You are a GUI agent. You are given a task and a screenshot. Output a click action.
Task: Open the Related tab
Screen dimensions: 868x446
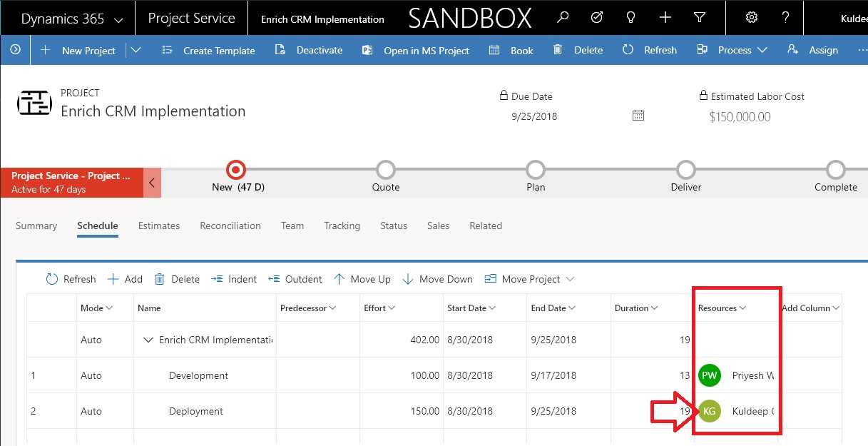point(486,225)
